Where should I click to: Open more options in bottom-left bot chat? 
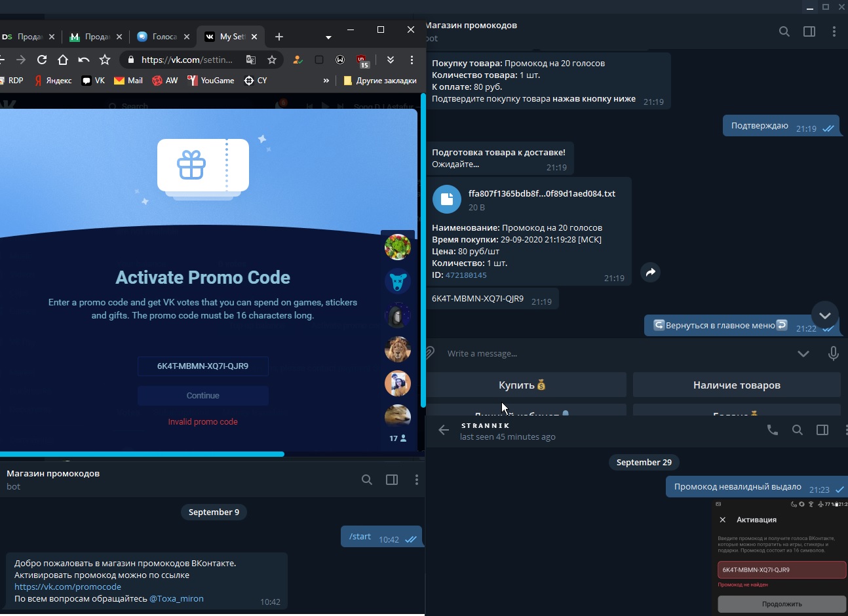417,480
